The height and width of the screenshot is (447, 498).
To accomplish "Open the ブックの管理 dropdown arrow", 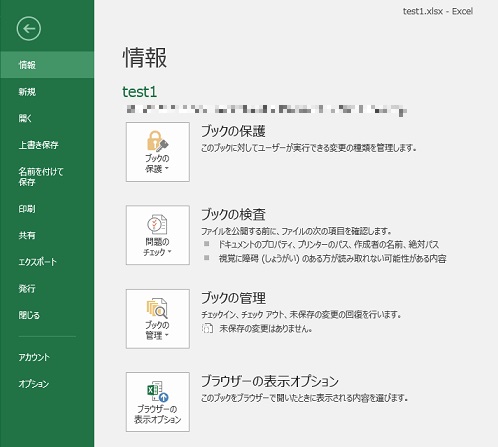I will 167,335.
